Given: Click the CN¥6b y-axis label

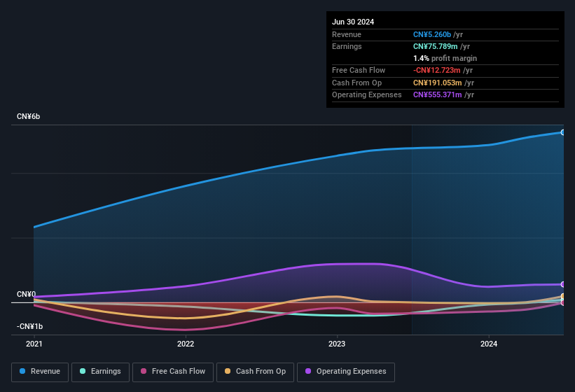Looking at the screenshot, I should coord(28,116).
